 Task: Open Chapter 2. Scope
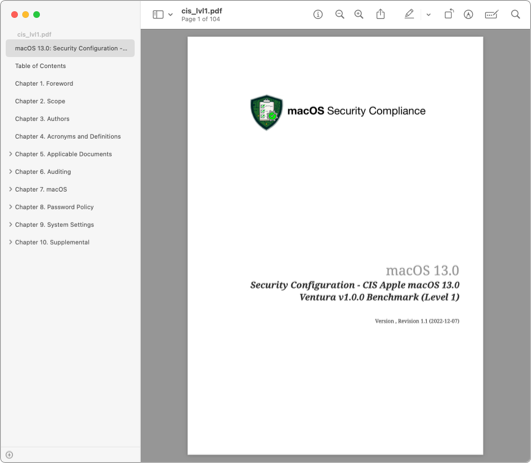pyautogui.click(x=40, y=101)
